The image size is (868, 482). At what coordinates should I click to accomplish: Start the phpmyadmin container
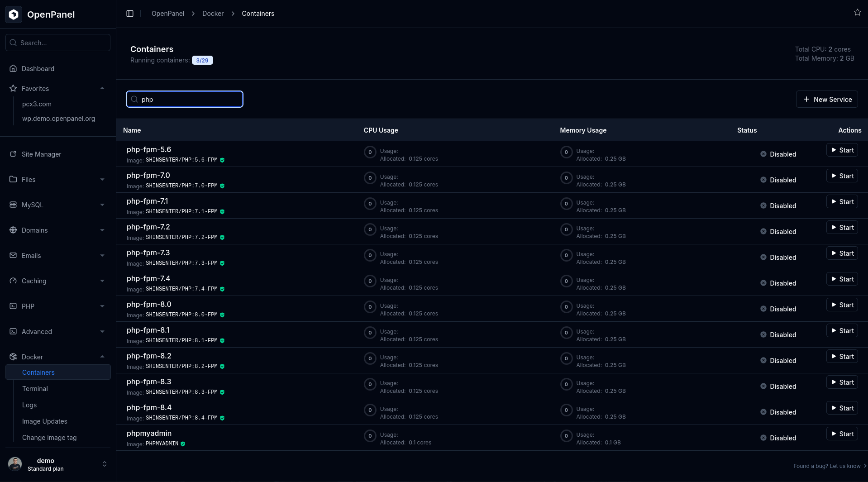coord(842,434)
